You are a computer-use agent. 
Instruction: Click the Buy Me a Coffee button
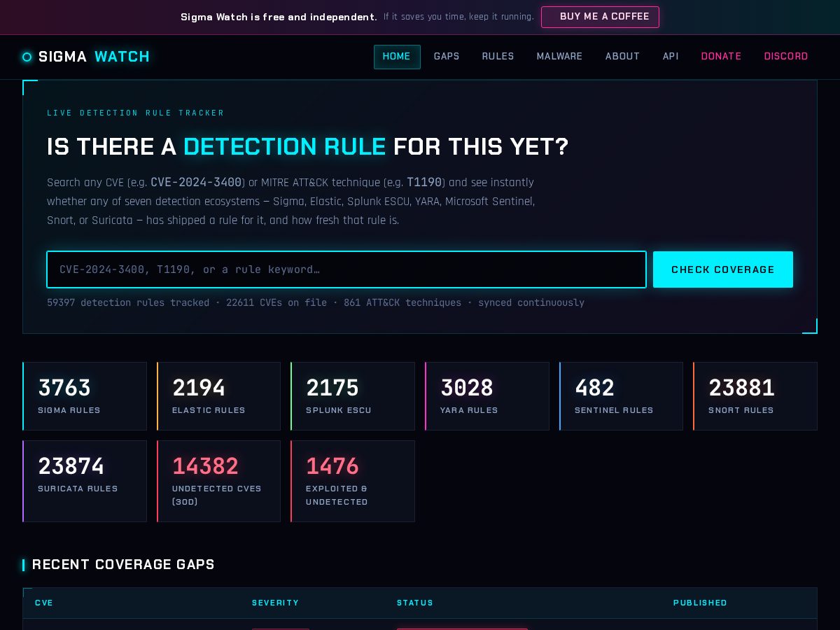pos(600,17)
